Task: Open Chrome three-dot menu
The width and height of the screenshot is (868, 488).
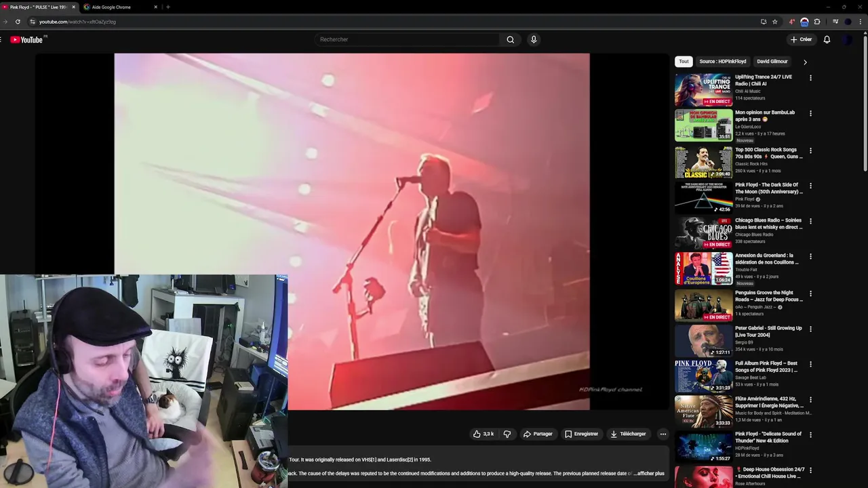Action: click(861, 22)
